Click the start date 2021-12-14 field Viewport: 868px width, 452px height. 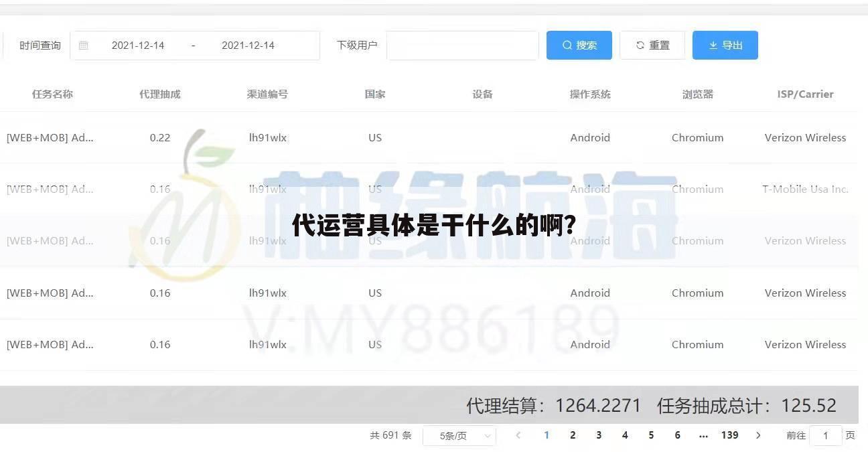(x=139, y=45)
